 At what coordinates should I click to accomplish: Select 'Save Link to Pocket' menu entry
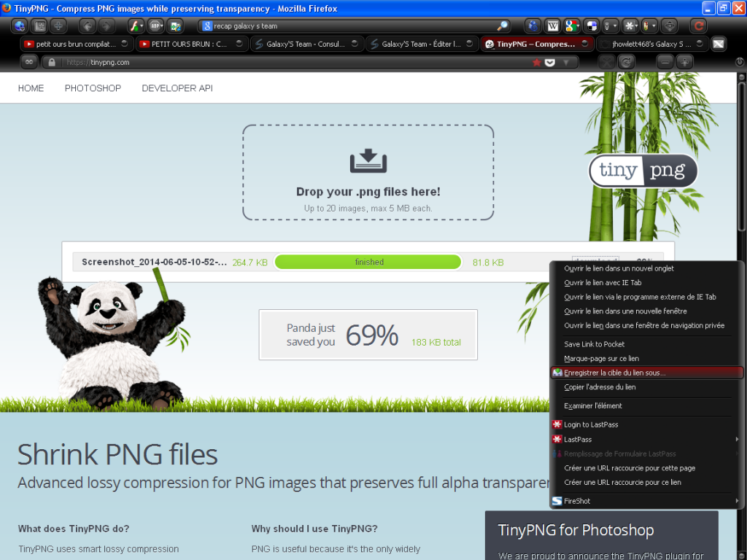click(646, 344)
